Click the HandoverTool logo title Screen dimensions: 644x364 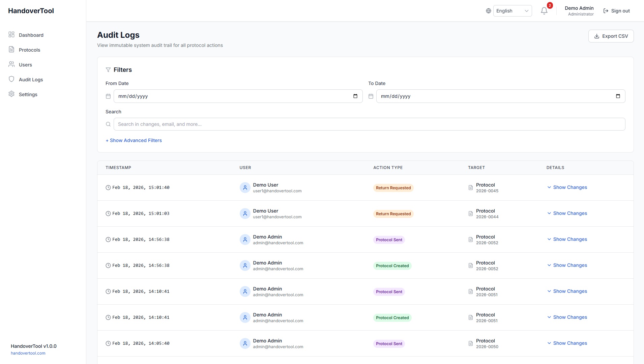(x=31, y=11)
